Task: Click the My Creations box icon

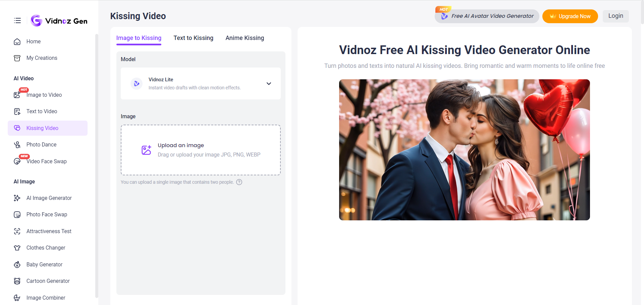Action: click(17, 58)
